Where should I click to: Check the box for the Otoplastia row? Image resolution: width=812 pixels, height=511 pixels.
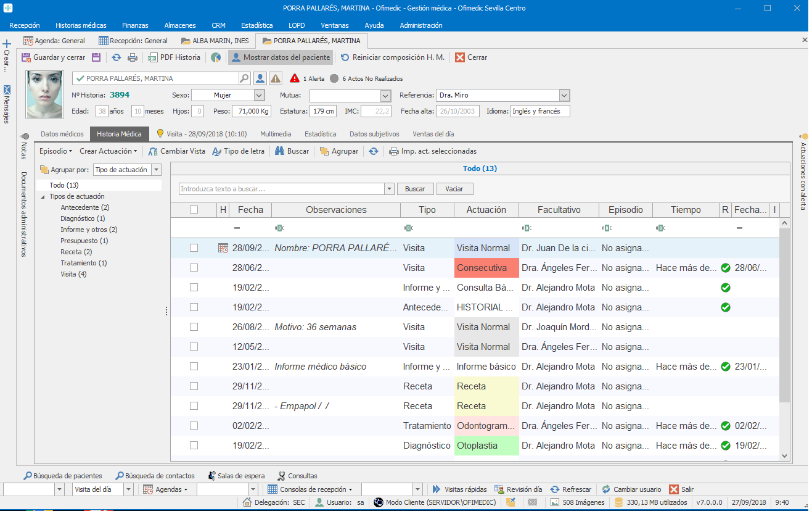pos(194,446)
